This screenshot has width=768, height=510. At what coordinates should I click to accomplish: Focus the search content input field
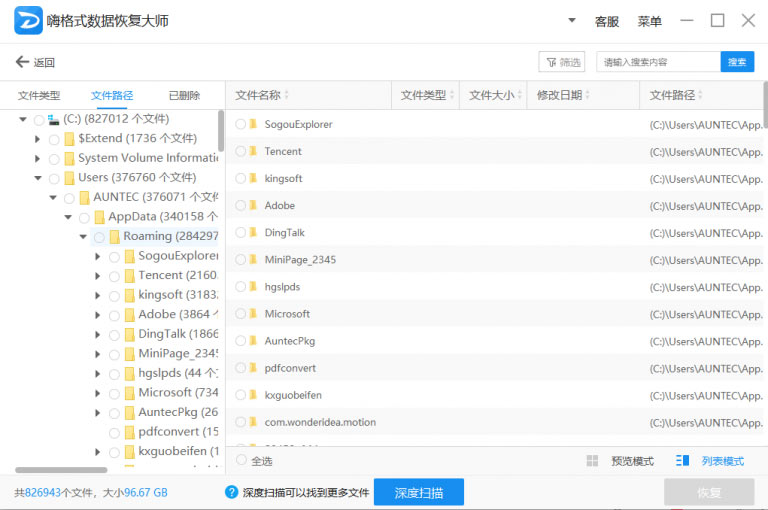coord(658,62)
